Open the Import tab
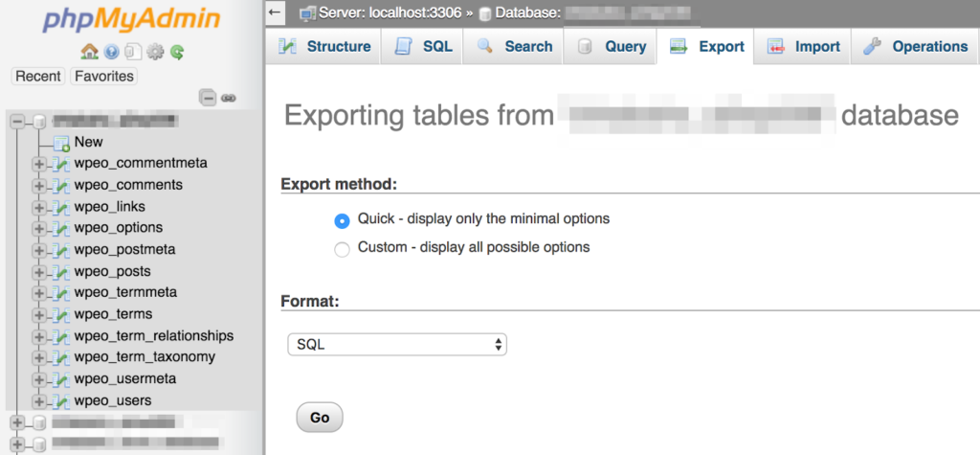Image resolution: width=980 pixels, height=455 pixels. coord(803,46)
